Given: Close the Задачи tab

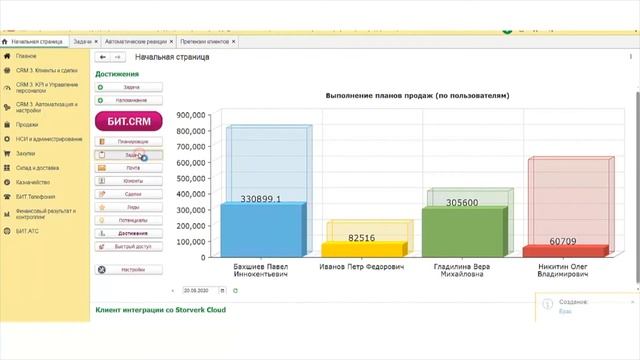Looking at the screenshot, I should click(x=96, y=42).
